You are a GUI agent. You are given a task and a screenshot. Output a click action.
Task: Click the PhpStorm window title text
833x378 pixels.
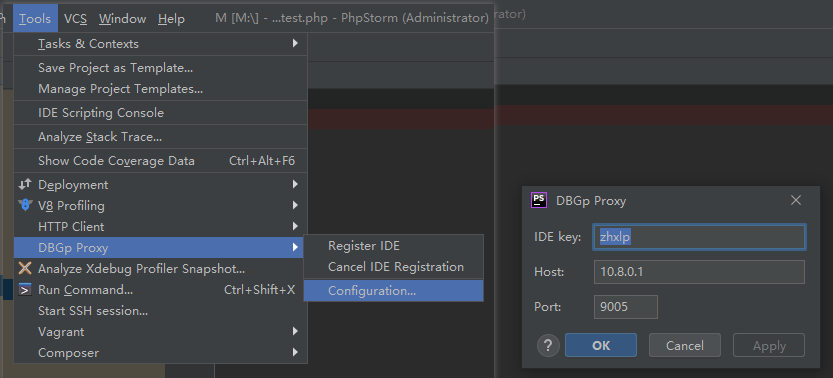[352, 18]
